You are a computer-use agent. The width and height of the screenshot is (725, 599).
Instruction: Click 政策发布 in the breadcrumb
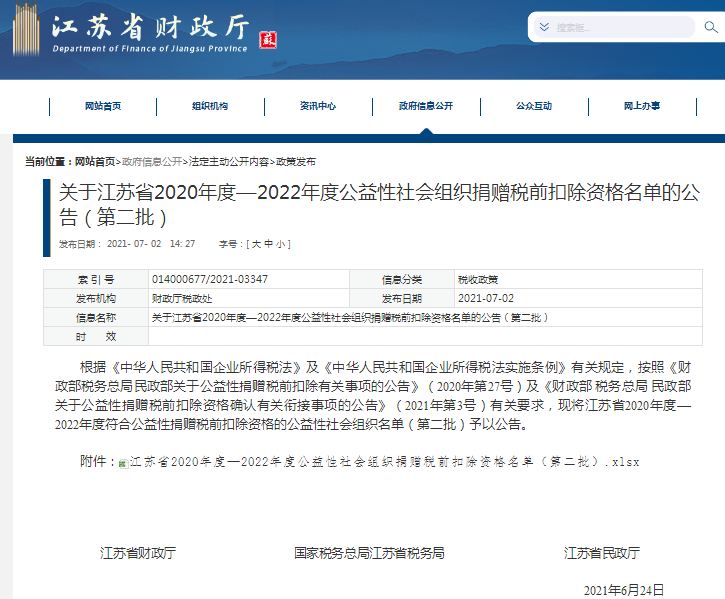295,161
